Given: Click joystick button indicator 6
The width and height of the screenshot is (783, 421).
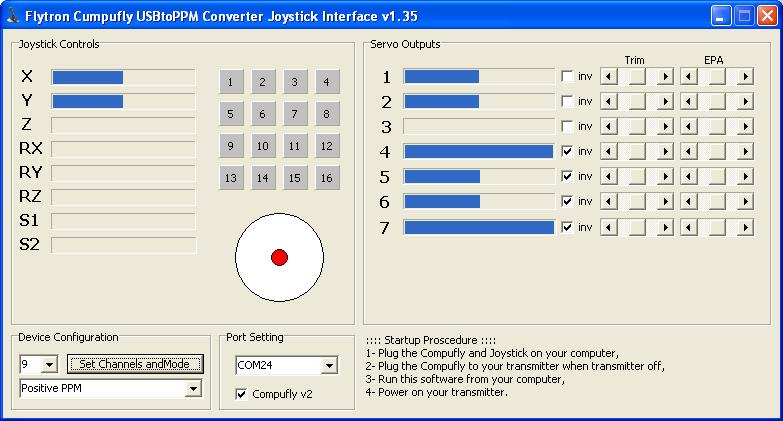Looking at the screenshot, I should coord(263,114).
